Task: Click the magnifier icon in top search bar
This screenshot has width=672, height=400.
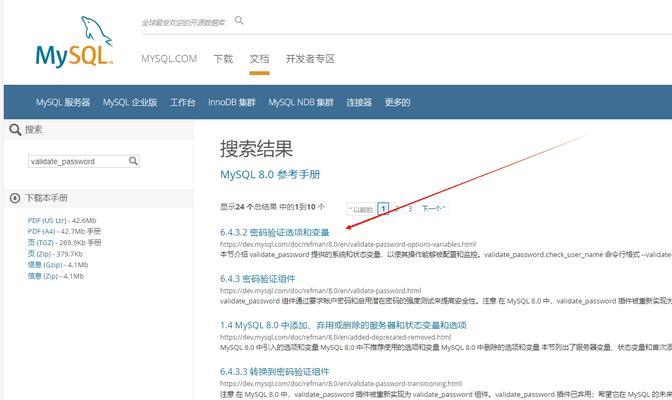Action: [x=239, y=20]
